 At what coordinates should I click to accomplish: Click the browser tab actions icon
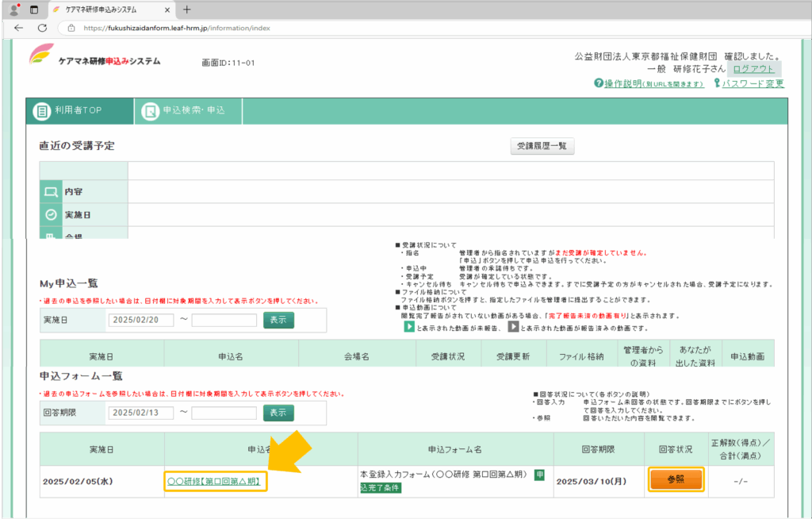(34, 10)
